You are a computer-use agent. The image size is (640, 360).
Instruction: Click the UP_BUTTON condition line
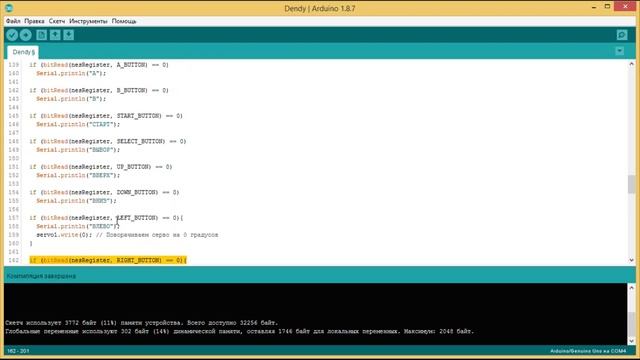[100, 167]
